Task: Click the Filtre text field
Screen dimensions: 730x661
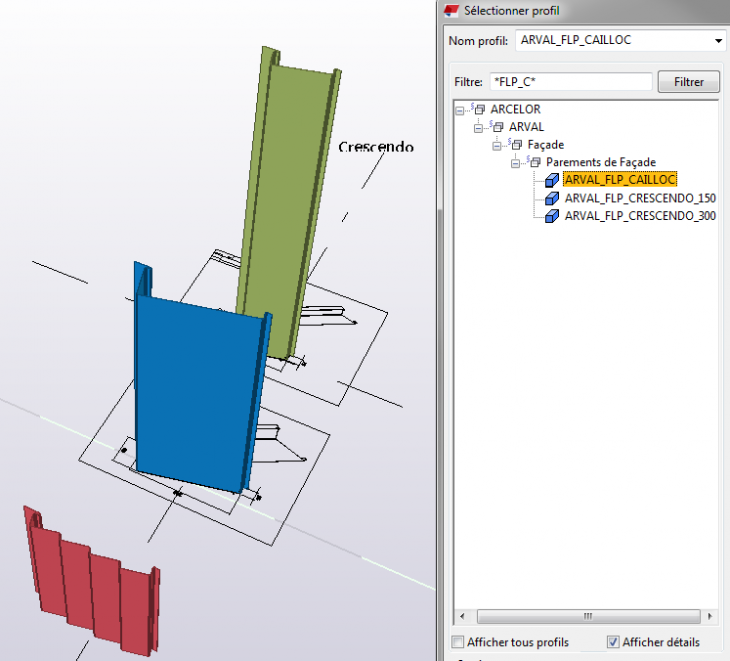Action: (570, 82)
